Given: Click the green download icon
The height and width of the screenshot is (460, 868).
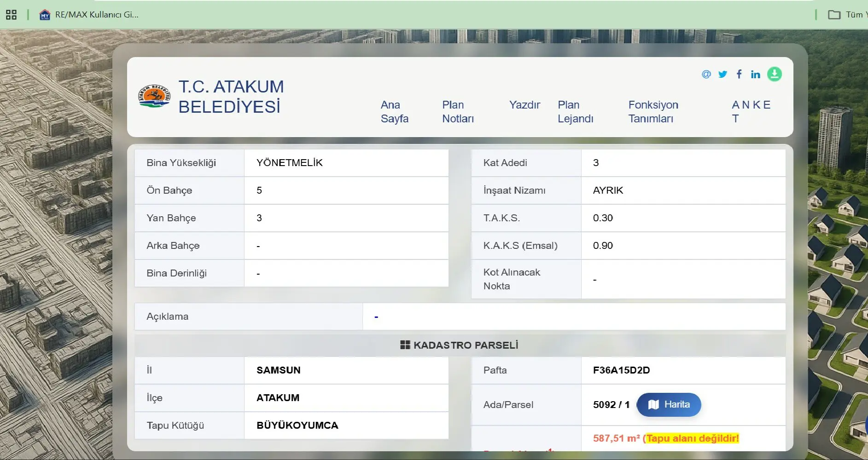Looking at the screenshot, I should (x=774, y=74).
